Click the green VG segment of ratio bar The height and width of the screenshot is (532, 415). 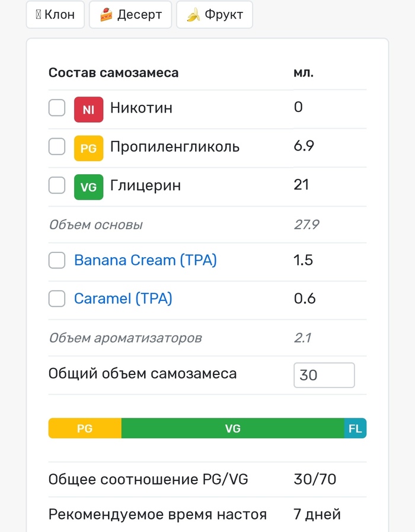(x=232, y=428)
